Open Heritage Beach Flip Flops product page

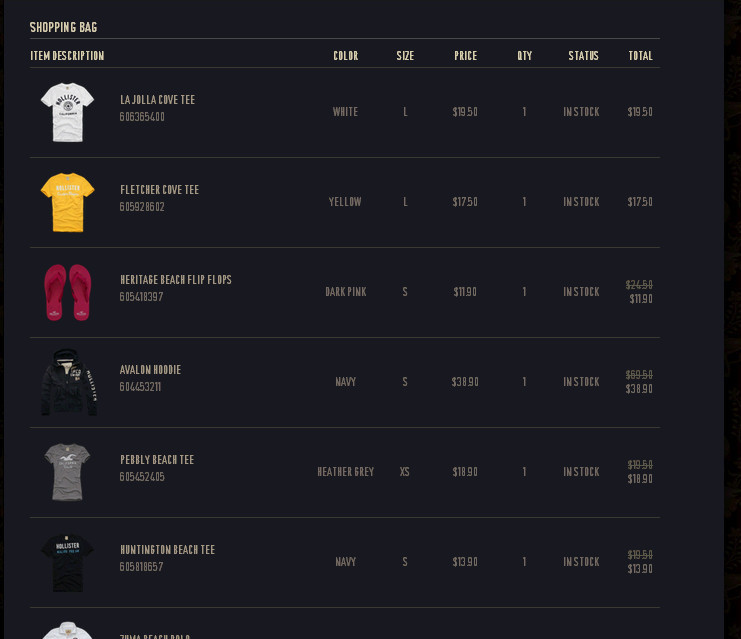(175, 280)
